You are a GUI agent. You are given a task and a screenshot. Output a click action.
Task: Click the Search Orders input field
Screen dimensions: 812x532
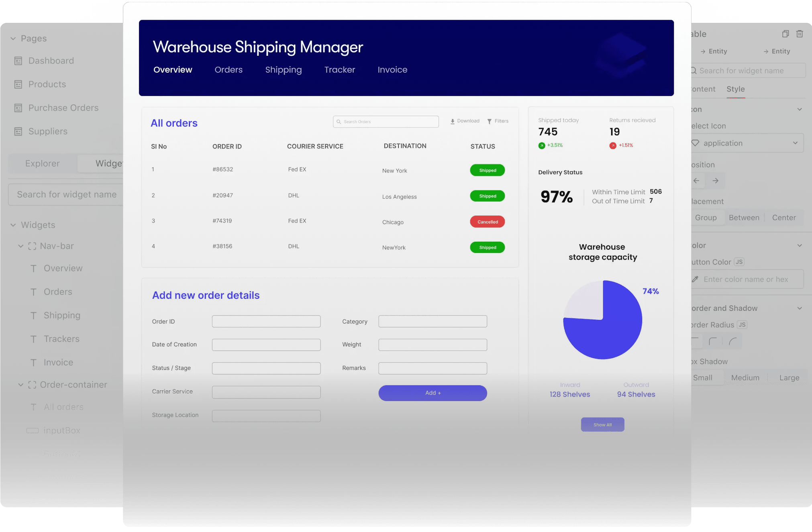(x=386, y=121)
